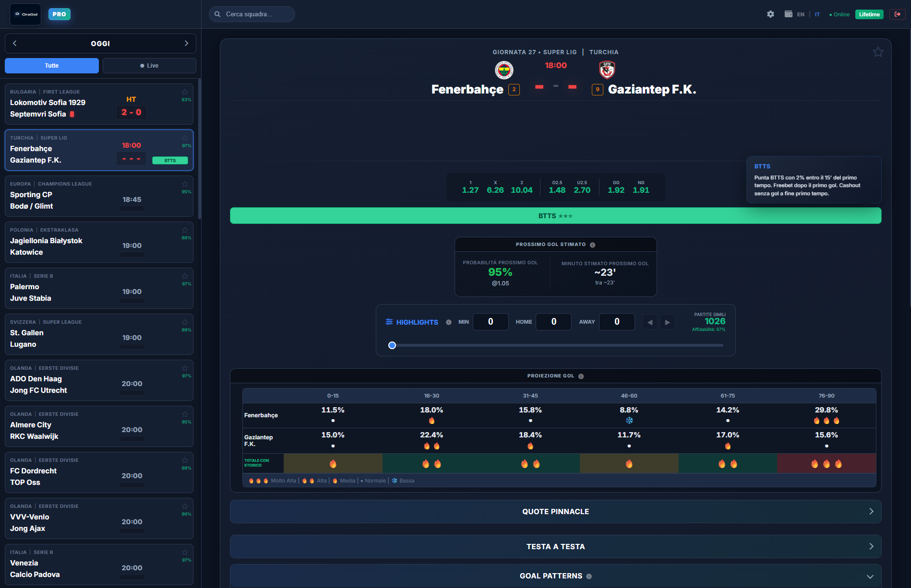Click the wallet icon in header
The height and width of the screenshot is (588, 911).
tap(788, 14)
